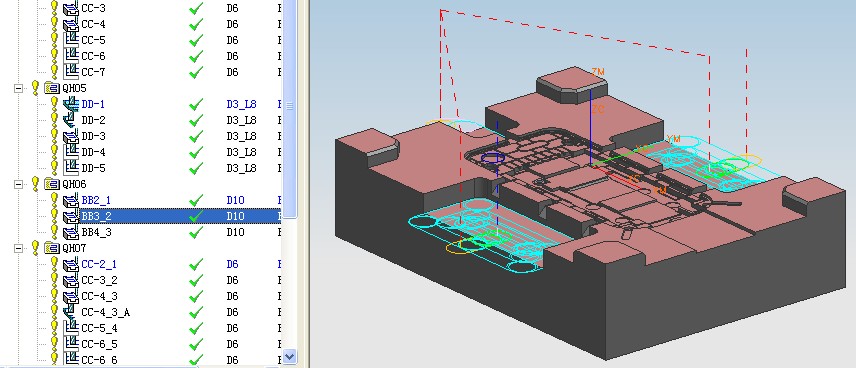This screenshot has width=856, height=368.
Task: Collapse the QH05 program group
Action: click(x=19, y=88)
